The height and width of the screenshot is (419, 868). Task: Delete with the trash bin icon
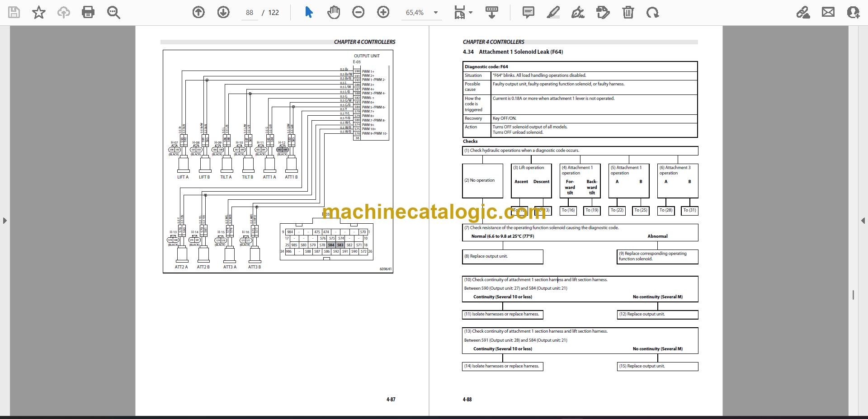pos(628,12)
